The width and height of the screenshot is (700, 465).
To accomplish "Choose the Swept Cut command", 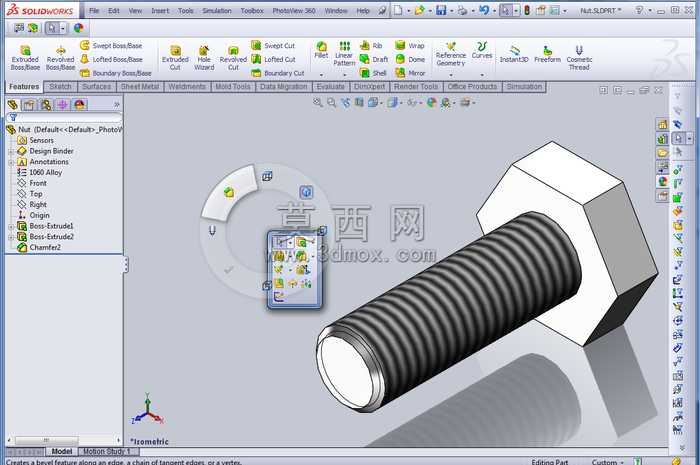I will [x=273, y=46].
